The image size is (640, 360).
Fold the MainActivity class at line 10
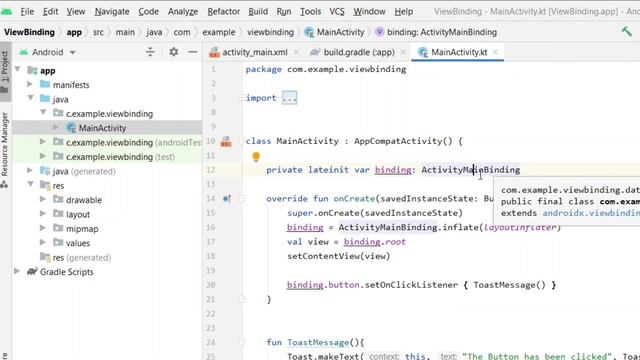click(242, 141)
